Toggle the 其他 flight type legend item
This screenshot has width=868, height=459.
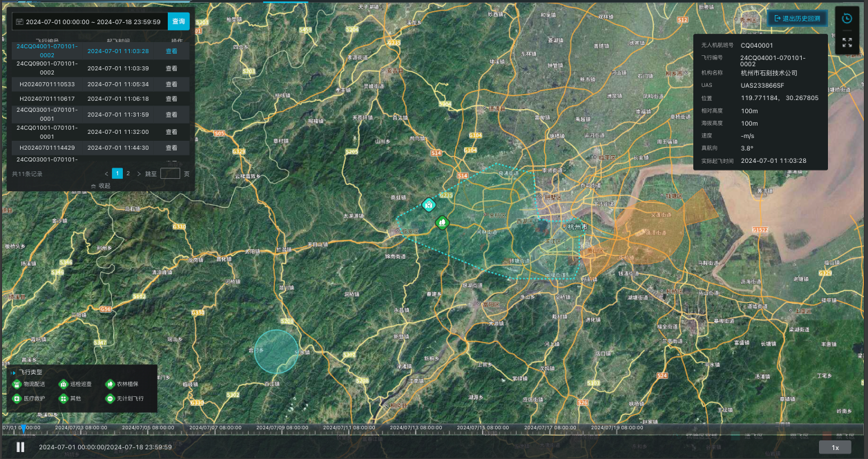[70, 398]
